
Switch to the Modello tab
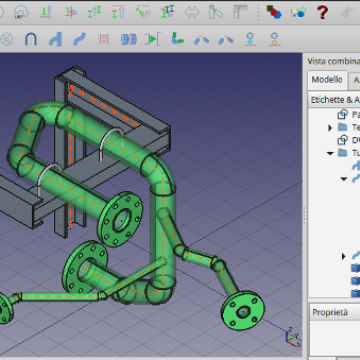tap(327, 80)
